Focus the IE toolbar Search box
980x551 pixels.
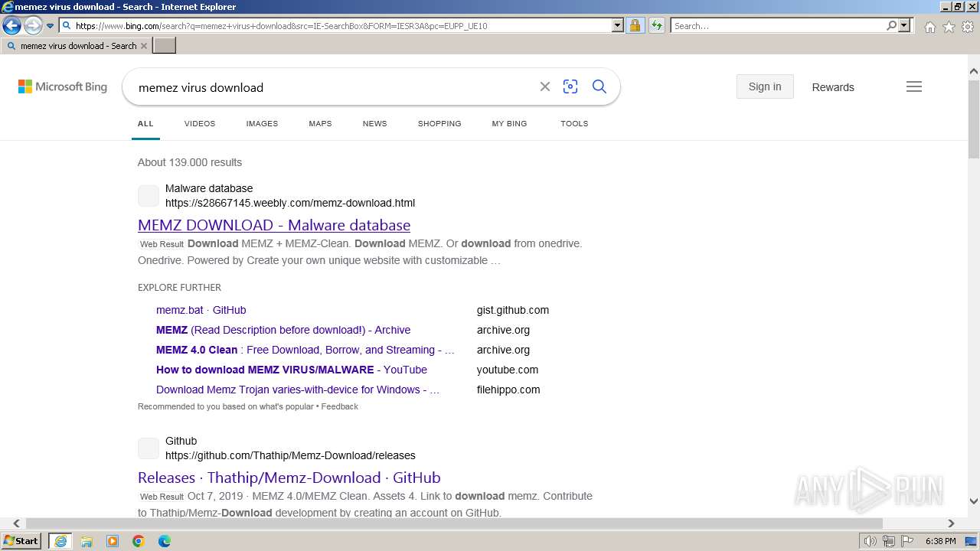778,25
